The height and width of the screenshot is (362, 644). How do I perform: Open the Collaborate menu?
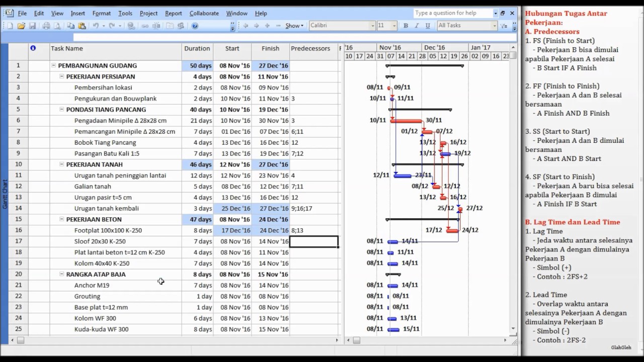(x=204, y=13)
